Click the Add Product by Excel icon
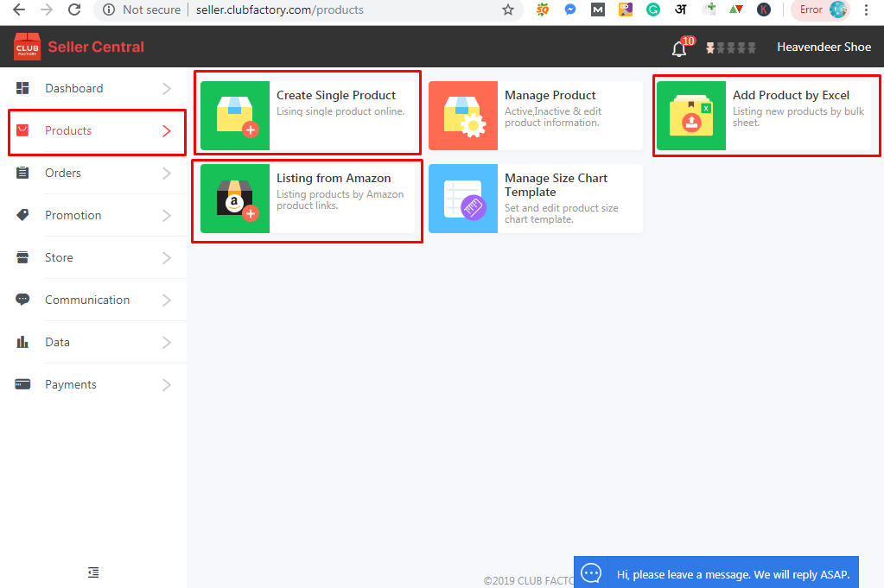This screenshot has height=588, width=884. tap(691, 116)
